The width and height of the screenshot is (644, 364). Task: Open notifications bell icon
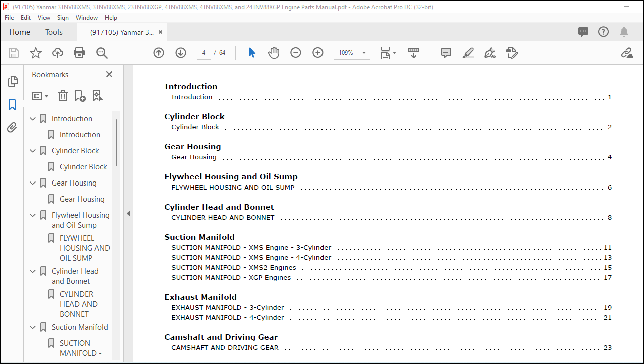(x=624, y=32)
